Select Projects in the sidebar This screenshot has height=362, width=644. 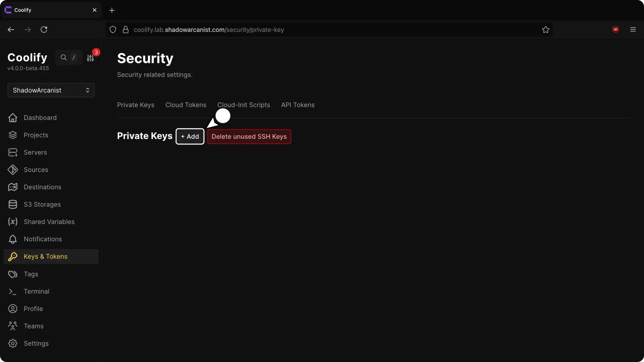coord(36,135)
